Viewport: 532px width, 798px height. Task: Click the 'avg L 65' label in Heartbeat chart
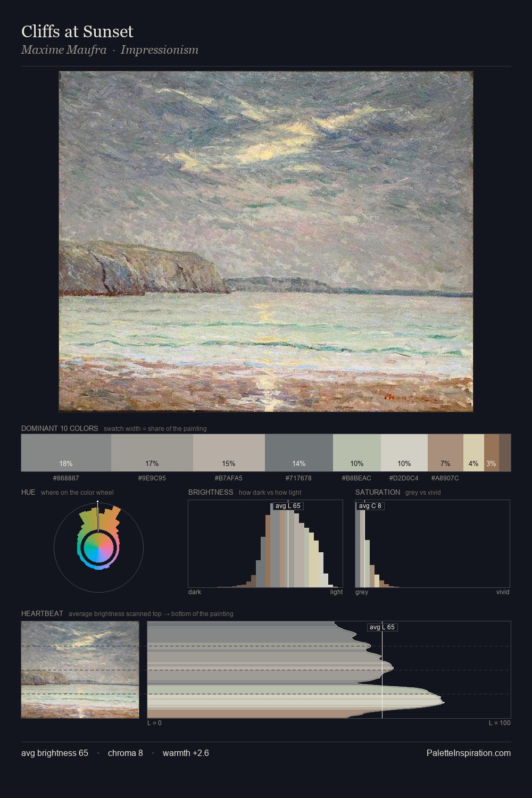(382, 627)
